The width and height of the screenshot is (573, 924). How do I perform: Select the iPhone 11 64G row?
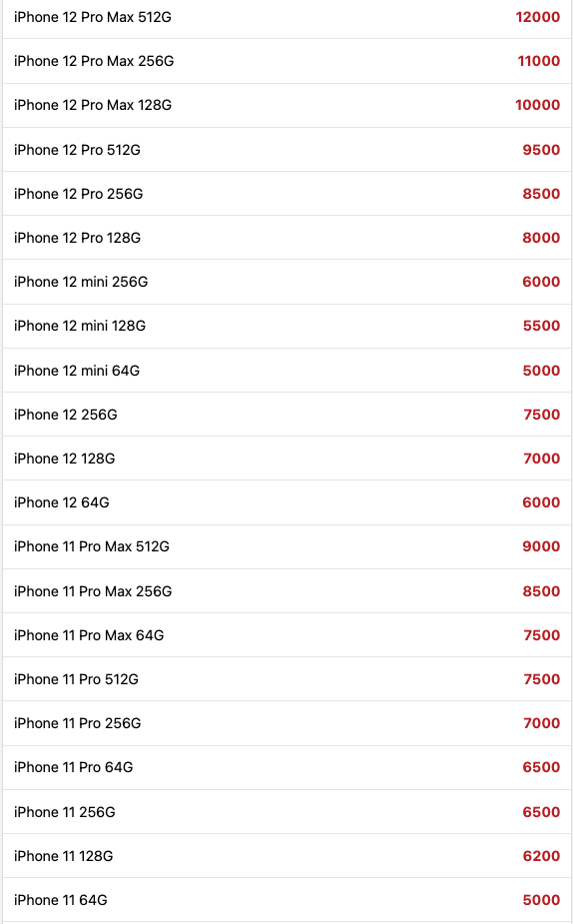pos(286,900)
